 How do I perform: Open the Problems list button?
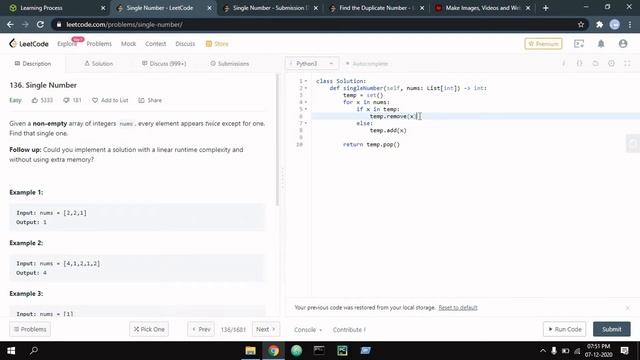[30, 329]
